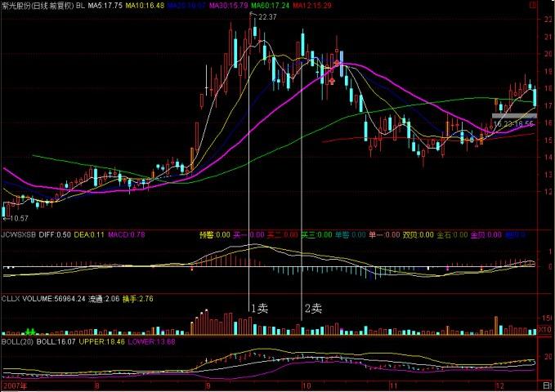This screenshot has width=555, height=392.
Task: Click the 2007年 label on time axis
Action: [x=15, y=385]
